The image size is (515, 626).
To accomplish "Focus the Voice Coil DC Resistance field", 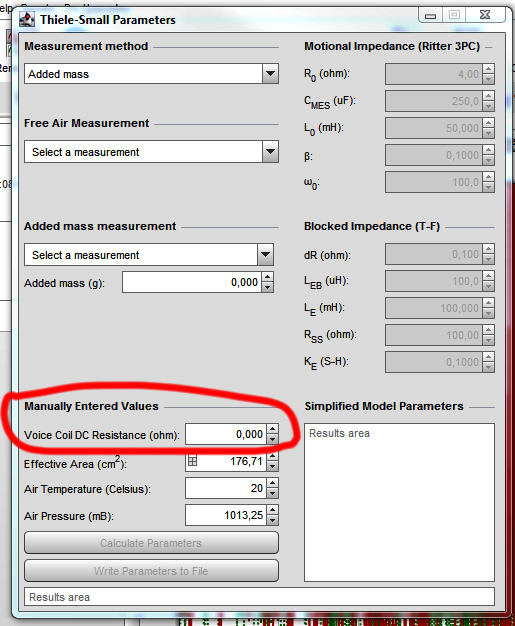I will click(226, 434).
